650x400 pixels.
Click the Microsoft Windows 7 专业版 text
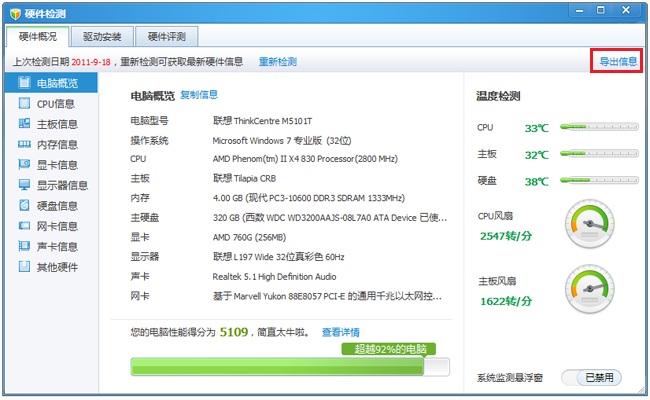coord(282,141)
